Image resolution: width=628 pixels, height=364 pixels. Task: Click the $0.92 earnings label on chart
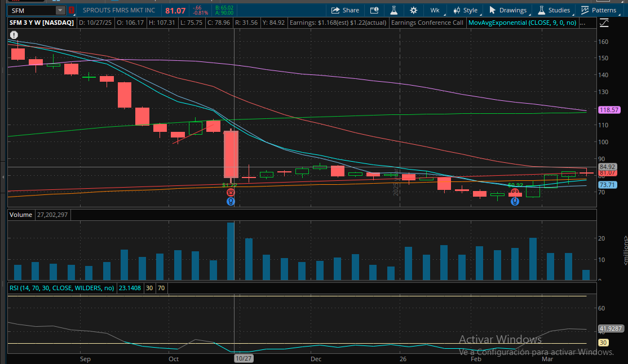point(515,185)
